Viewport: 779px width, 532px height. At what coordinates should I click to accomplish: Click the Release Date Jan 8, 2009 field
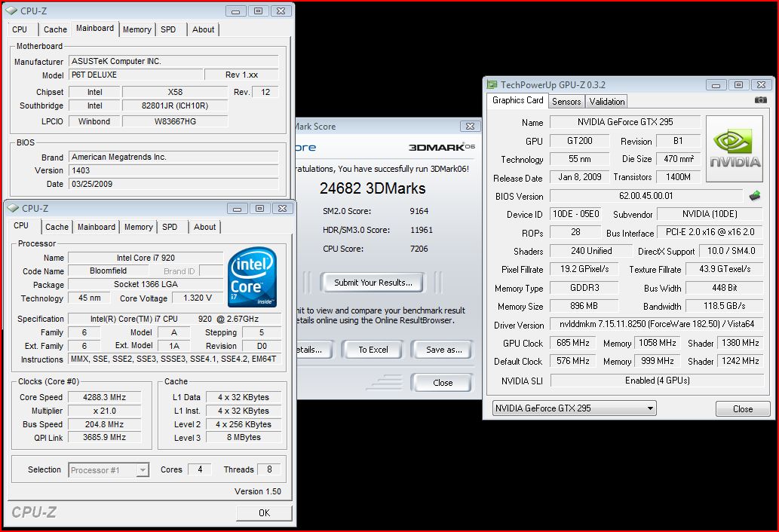click(x=579, y=177)
